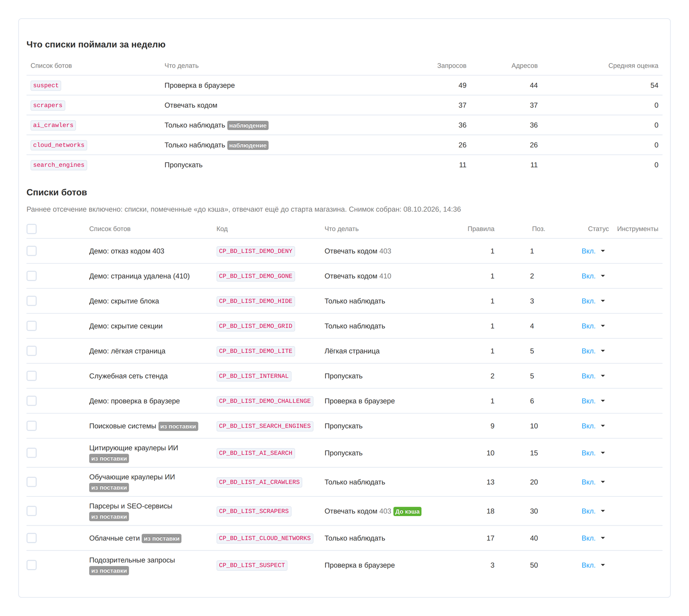Click the Демо: лёгкая страница list name
Image resolution: width=689 pixels, height=616 pixels.
127,351
